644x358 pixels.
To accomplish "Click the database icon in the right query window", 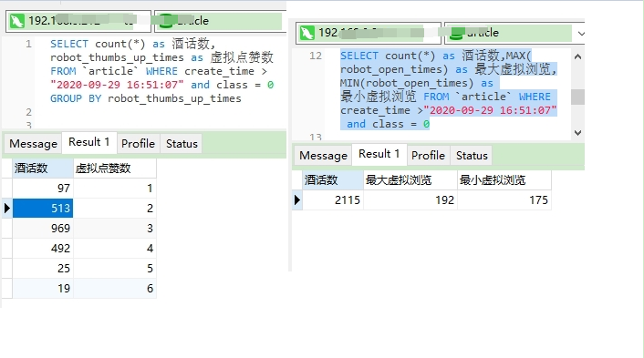I will pyautogui.click(x=456, y=33).
